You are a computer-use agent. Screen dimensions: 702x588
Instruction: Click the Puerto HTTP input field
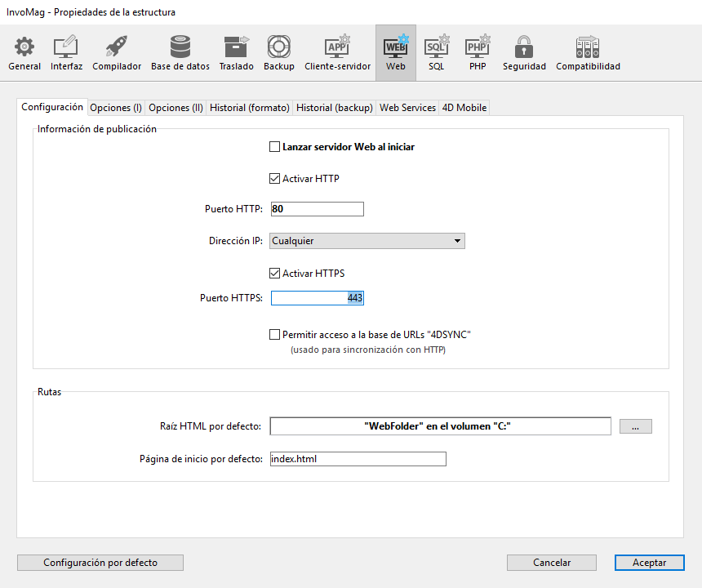(x=317, y=209)
